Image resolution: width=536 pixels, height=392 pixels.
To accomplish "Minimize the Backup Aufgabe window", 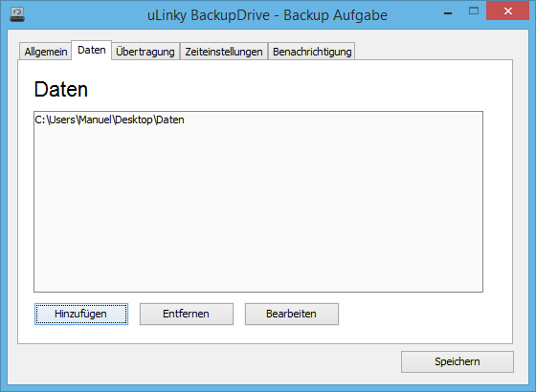I will point(448,13).
